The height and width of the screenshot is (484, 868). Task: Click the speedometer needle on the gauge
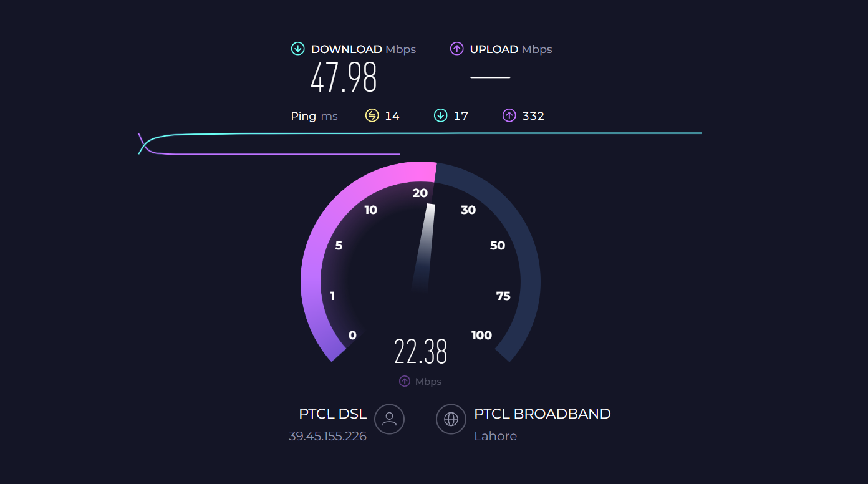point(423,247)
